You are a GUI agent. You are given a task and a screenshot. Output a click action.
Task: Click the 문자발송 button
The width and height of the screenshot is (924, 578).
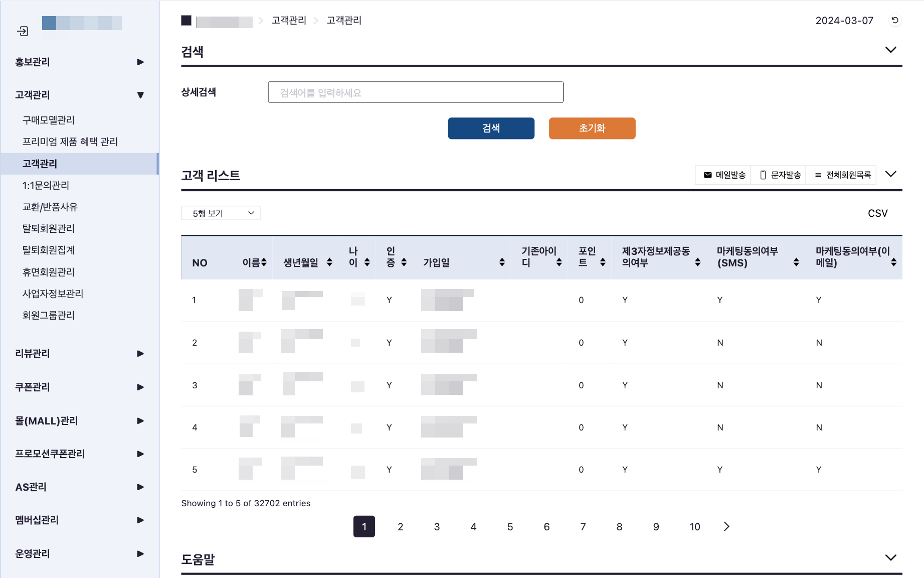779,175
